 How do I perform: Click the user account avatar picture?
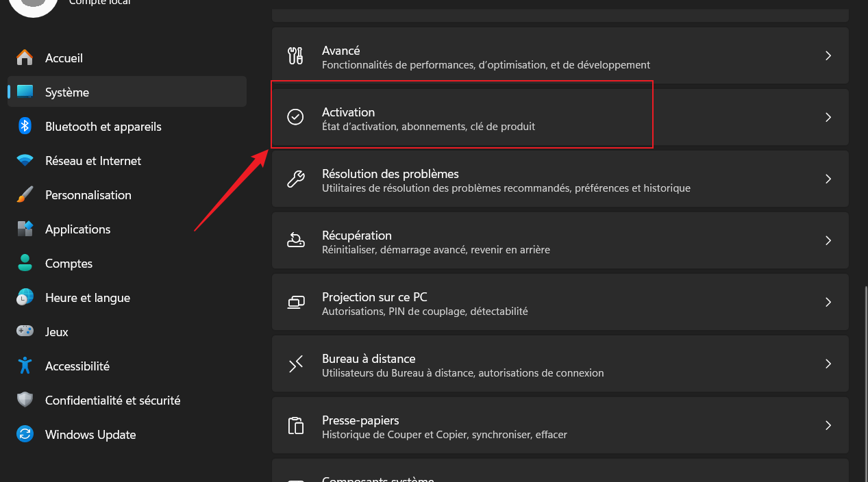[x=32, y=5]
